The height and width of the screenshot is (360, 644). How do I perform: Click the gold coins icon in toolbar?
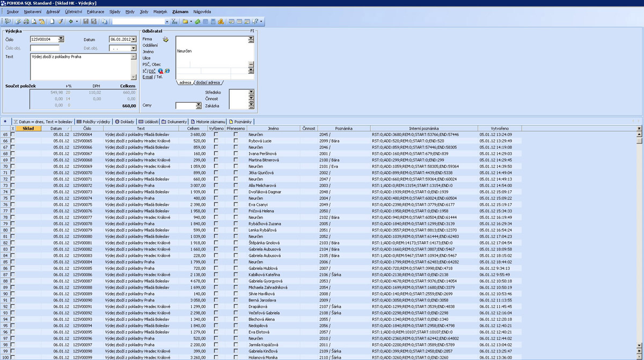pyautogui.click(x=221, y=21)
